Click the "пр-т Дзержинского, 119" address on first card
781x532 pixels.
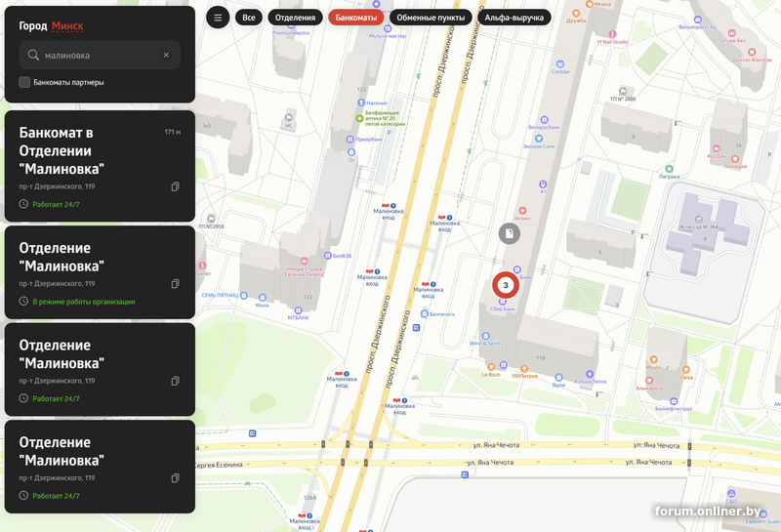(57, 186)
